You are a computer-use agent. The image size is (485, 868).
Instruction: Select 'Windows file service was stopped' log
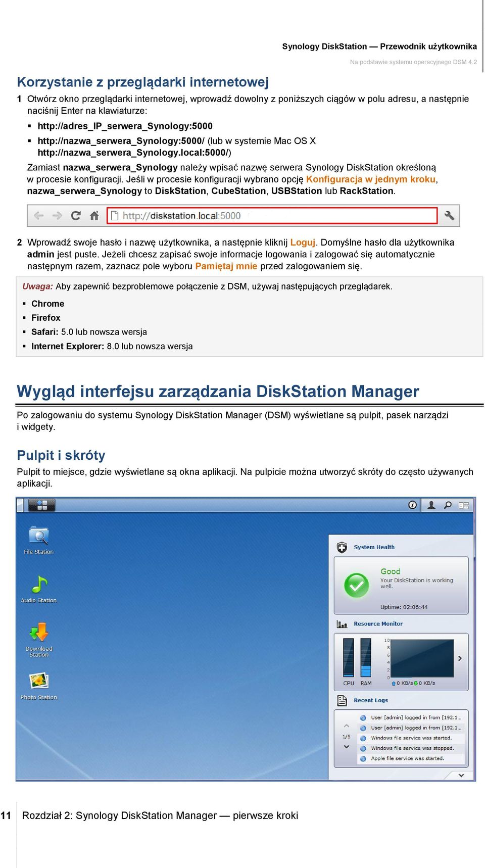pyautogui.click(x=411, y=748)
